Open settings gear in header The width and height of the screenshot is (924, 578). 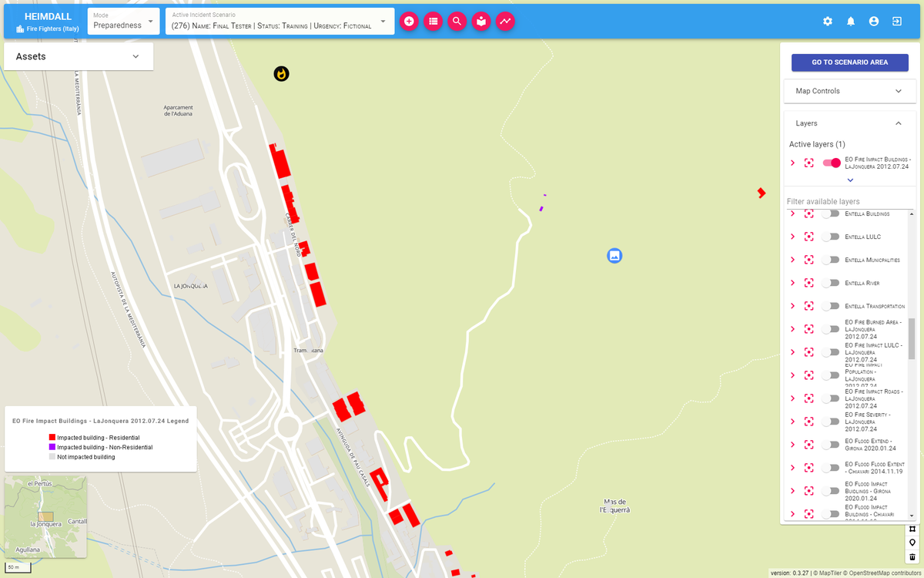tap(828, 22)
